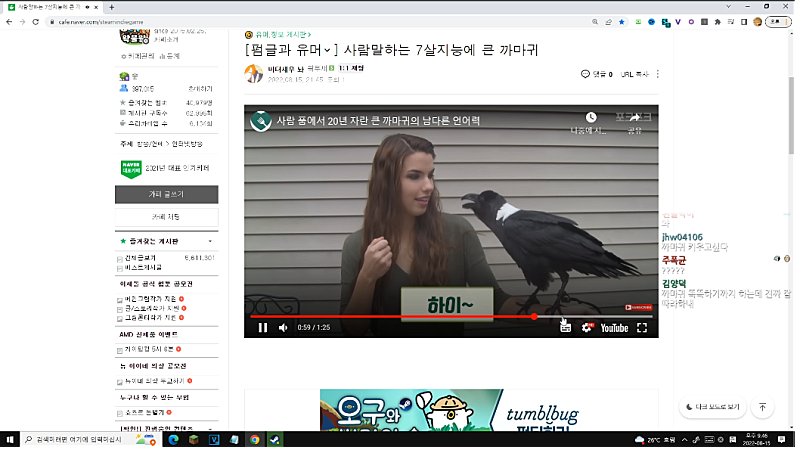Mute the video with the speaker icon

pos(283,328)
